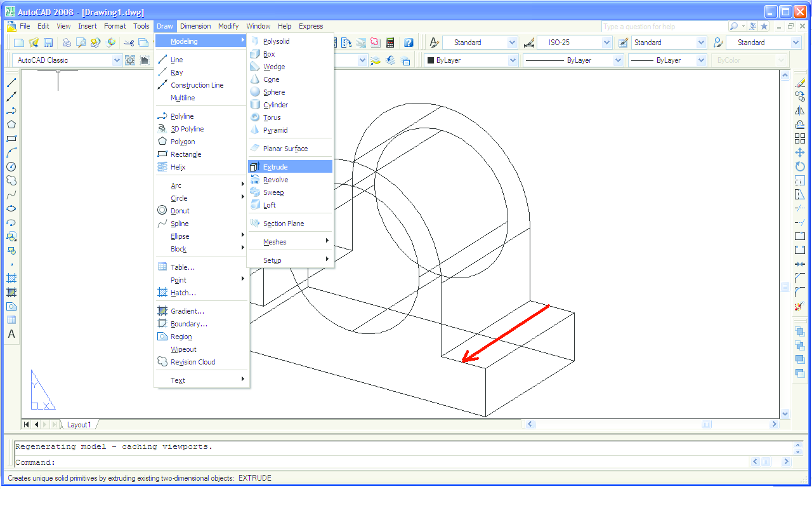Click the Mirror tool in right toolbar
The width and height of the screenshot is (812, 508).
pos(800,110)
